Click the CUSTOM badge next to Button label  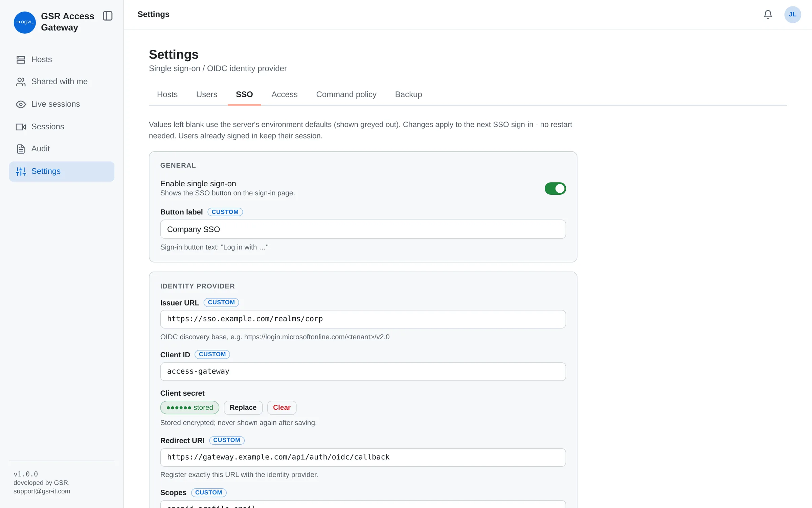(225, 212)
